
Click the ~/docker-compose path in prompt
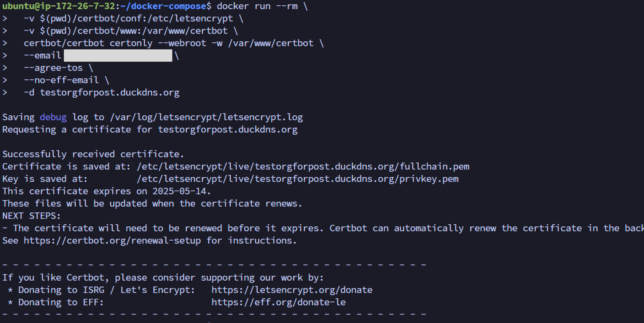163,6
